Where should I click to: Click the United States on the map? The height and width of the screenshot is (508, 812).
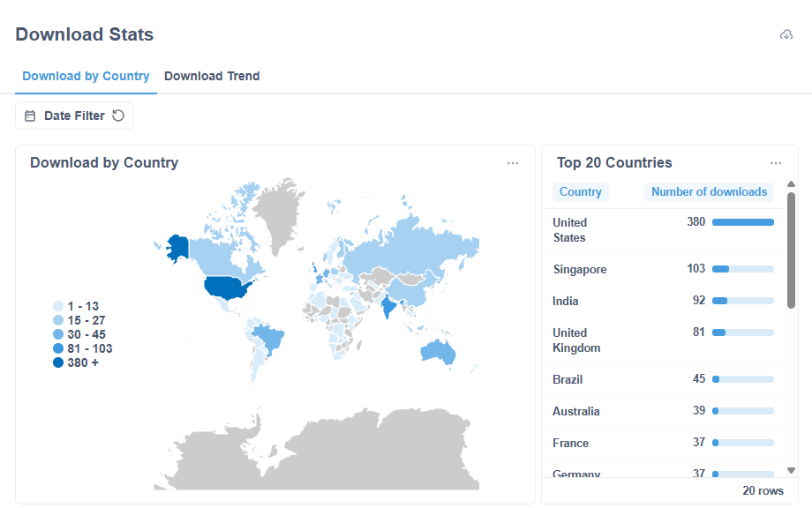[228, 288]
